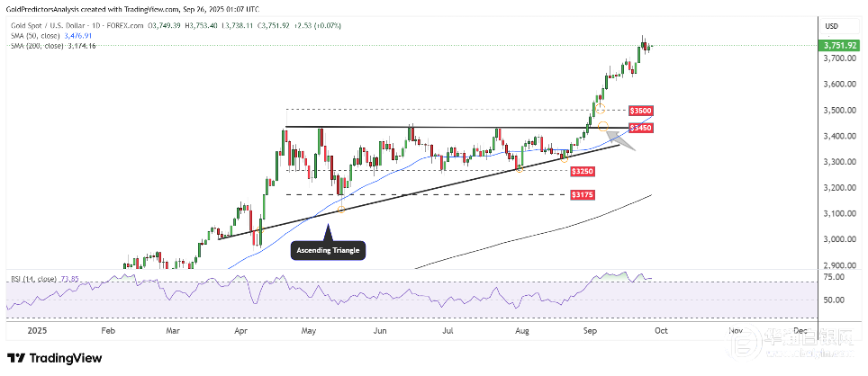
Task: Click the orange circle marker near $3450
Action: coord(603,127)
